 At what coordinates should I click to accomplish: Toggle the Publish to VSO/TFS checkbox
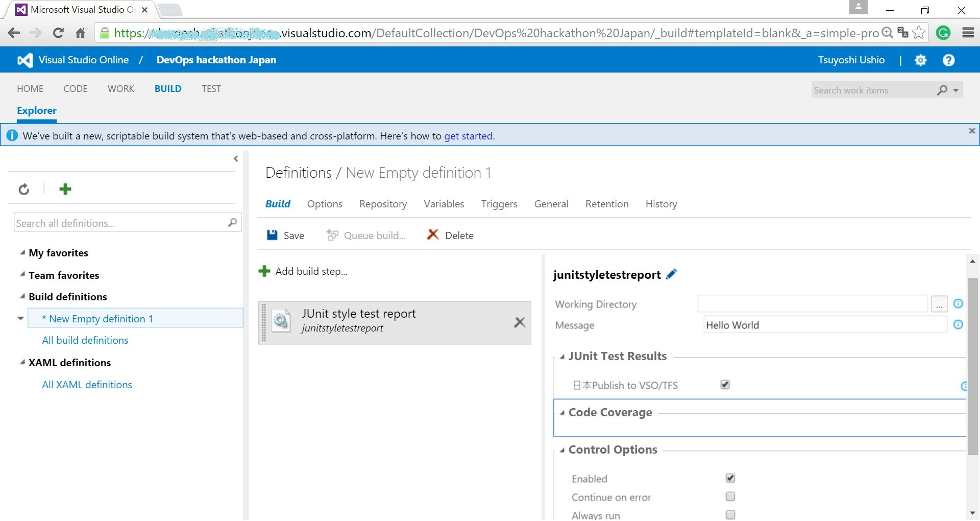[725, 385]
